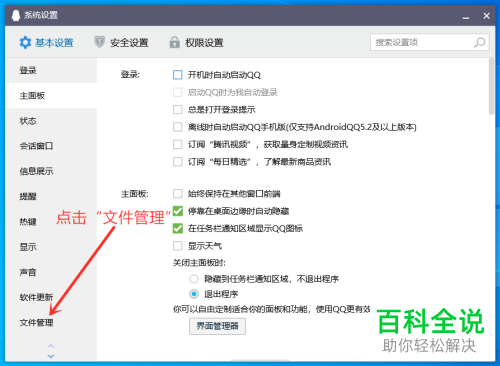Click sidebar scroll-down chevron
This screenshot has height=366, width=500.
pos(51,356)
